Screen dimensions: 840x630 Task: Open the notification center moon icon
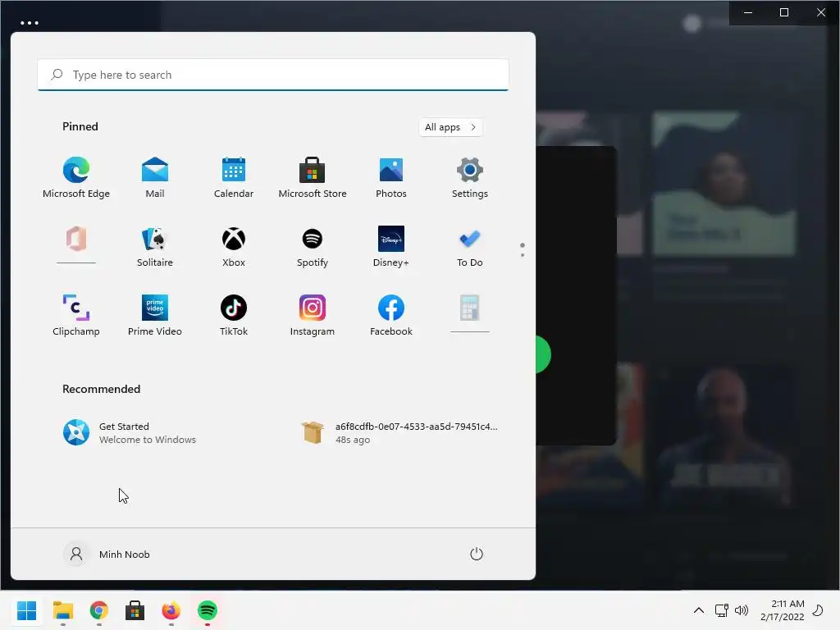click(x=818, y=610)
